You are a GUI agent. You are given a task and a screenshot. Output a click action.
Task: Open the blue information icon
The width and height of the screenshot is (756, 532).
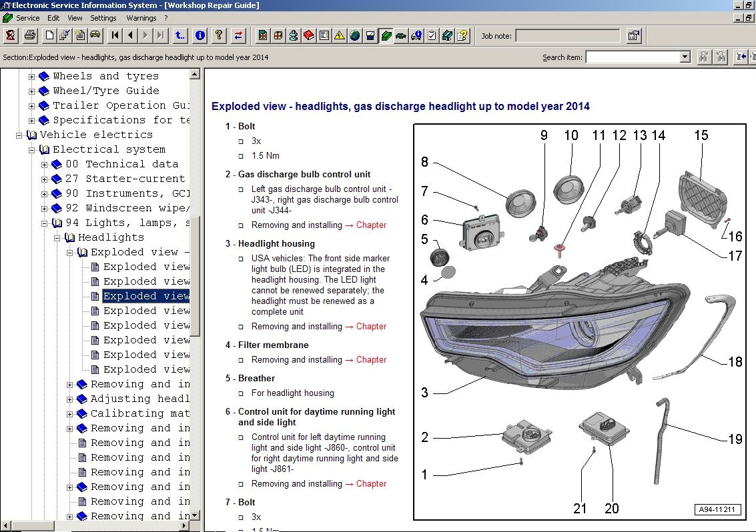point(200,35)
